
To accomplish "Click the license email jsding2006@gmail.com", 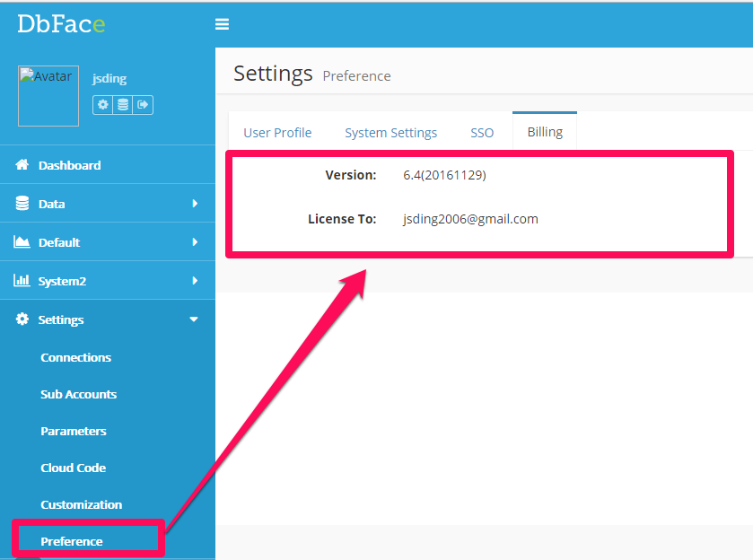I will click(x=470, y=219).
